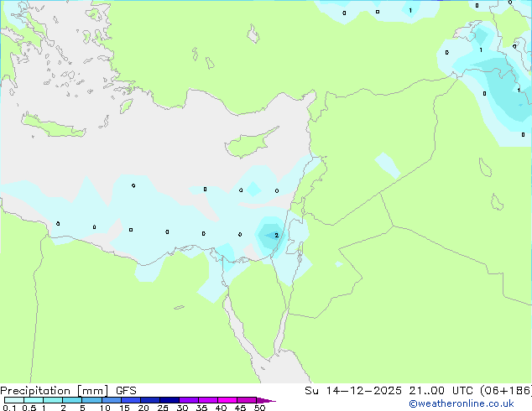
Task: Click the "15" legend scale label
Action: pyautogui.click(x=124, y=408)
